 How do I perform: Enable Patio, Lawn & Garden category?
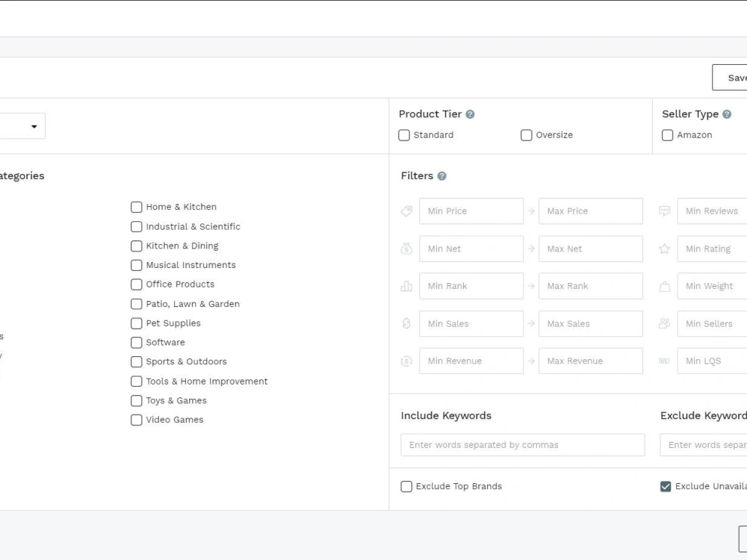pyautogui.click(x=136, y=304)
